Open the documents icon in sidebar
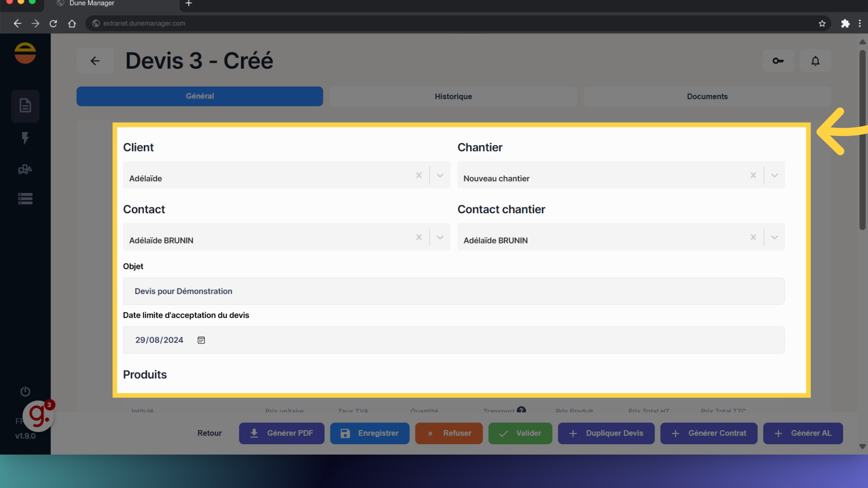This screenshot has width=868, height=488. click(25, 106)
